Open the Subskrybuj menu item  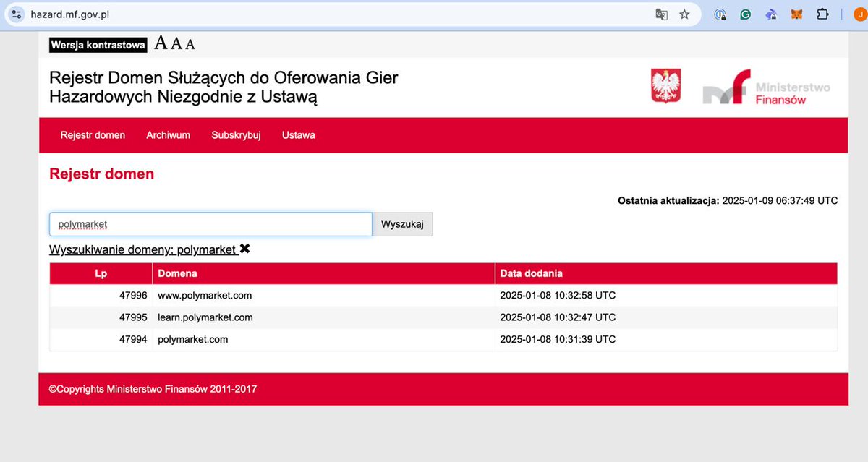(x=236, y=135)
